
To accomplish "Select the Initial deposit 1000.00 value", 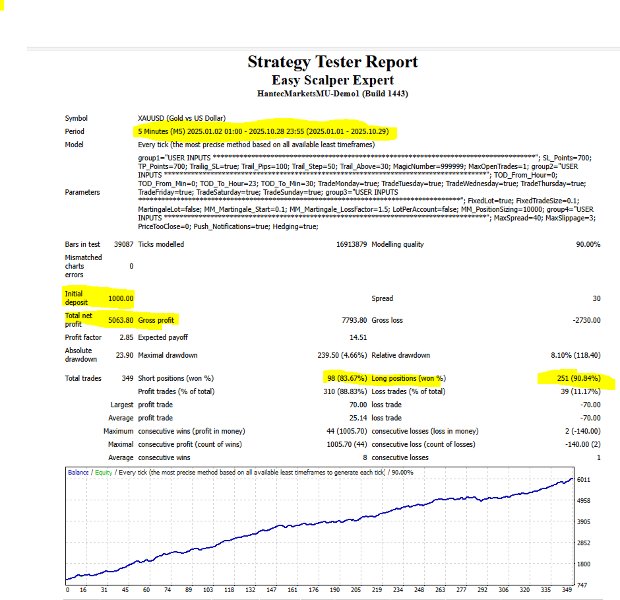I will click(121, 298).
